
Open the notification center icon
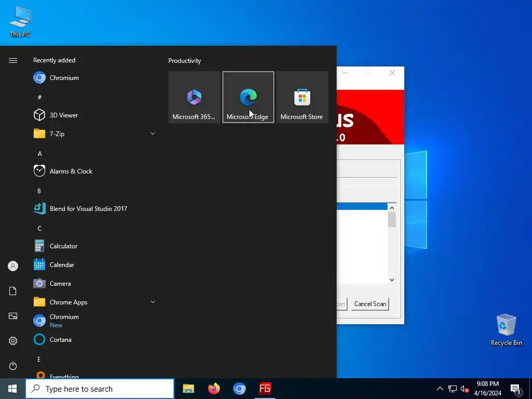click(516, 389)
